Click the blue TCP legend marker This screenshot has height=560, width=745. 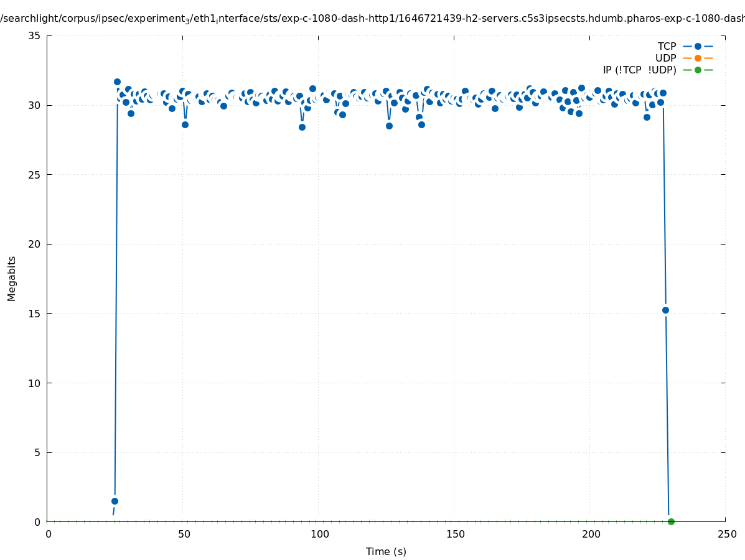click(698, 46)
